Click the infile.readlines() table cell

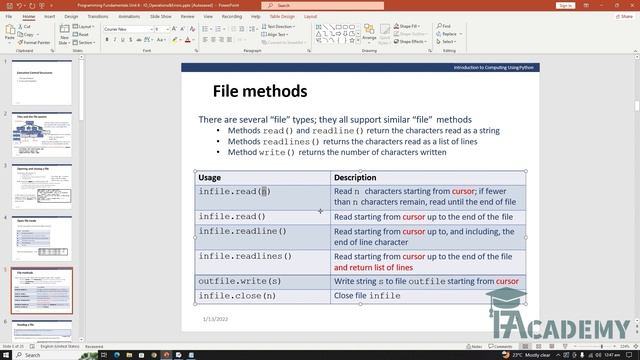pos(262,262)
